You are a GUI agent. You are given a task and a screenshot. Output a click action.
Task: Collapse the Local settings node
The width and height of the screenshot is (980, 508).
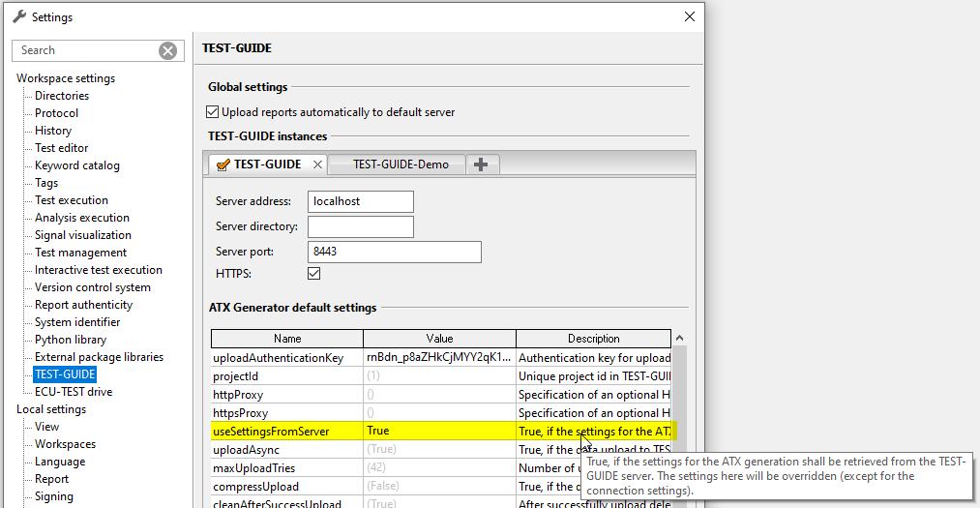click(50, 409)
